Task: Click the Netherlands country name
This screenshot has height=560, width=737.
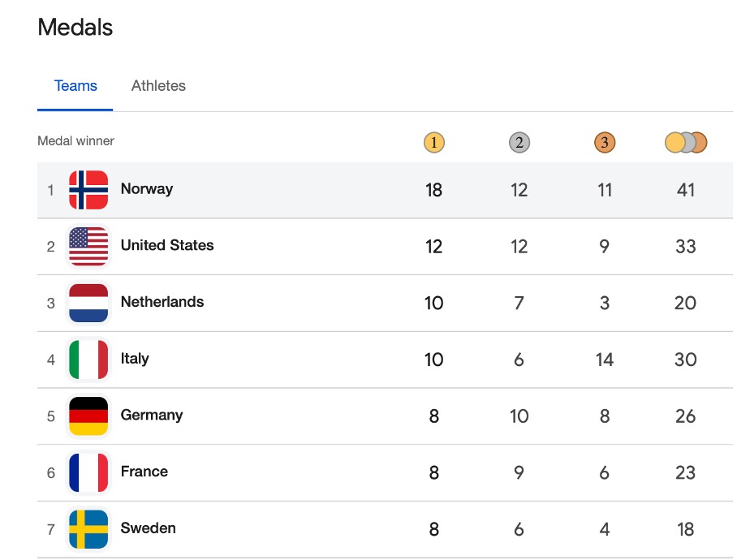Action: coord(162,302)
